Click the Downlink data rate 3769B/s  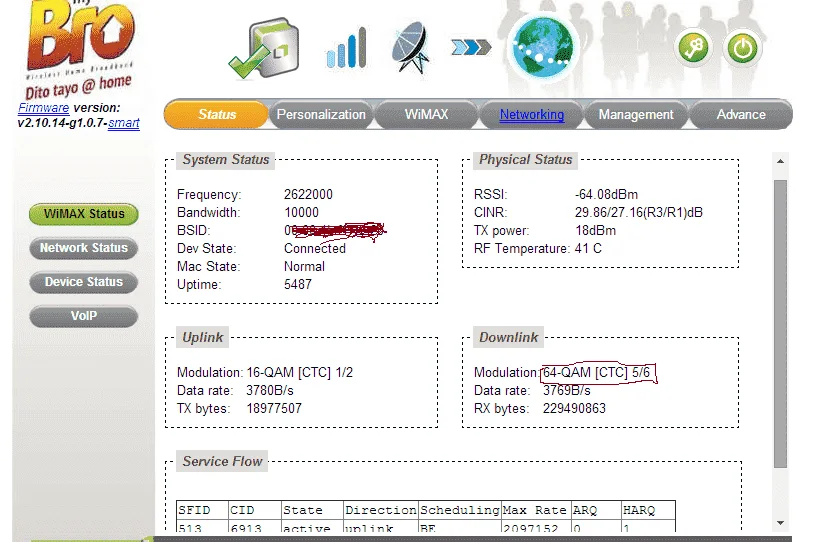point(567,391)
